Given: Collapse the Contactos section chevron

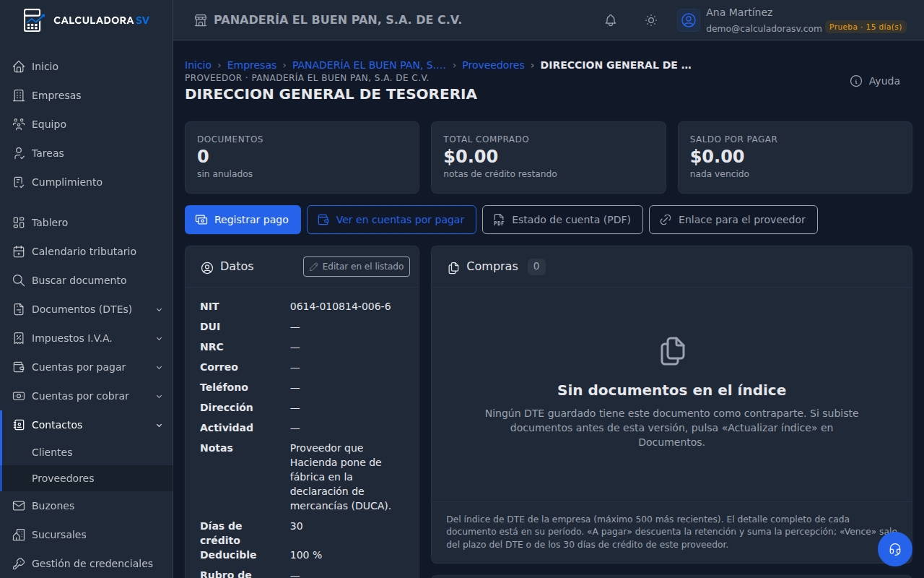Looking at the screenshot, I should (x=159, y=425).
